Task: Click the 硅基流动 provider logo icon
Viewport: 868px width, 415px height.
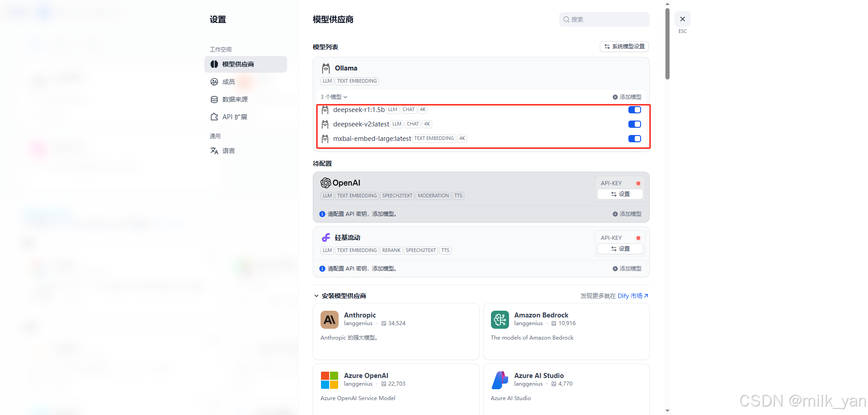Action: tap(326, 238)
